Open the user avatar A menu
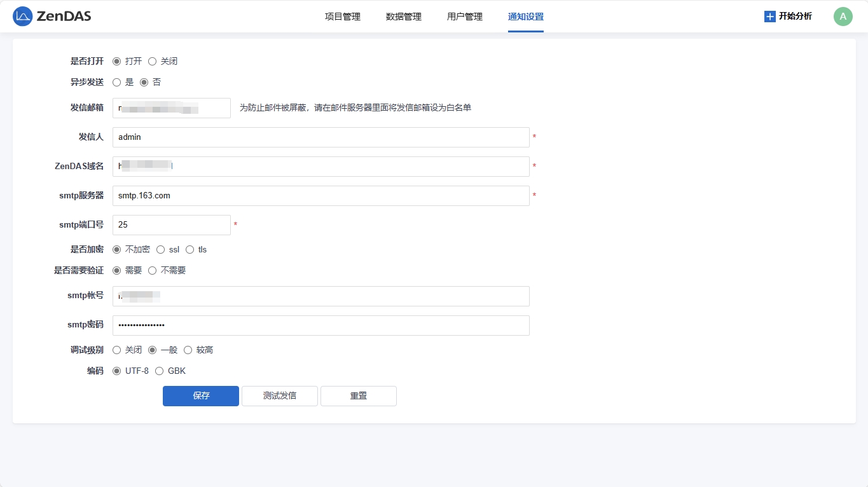Image resolution: width=868 pixels, height=487 pixels. [x=843, y=17]
